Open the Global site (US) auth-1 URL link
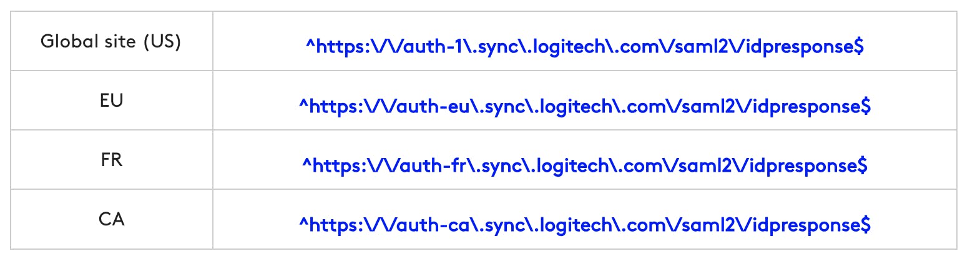This screenshot has width=980, height=261. [x=584, y=46]
